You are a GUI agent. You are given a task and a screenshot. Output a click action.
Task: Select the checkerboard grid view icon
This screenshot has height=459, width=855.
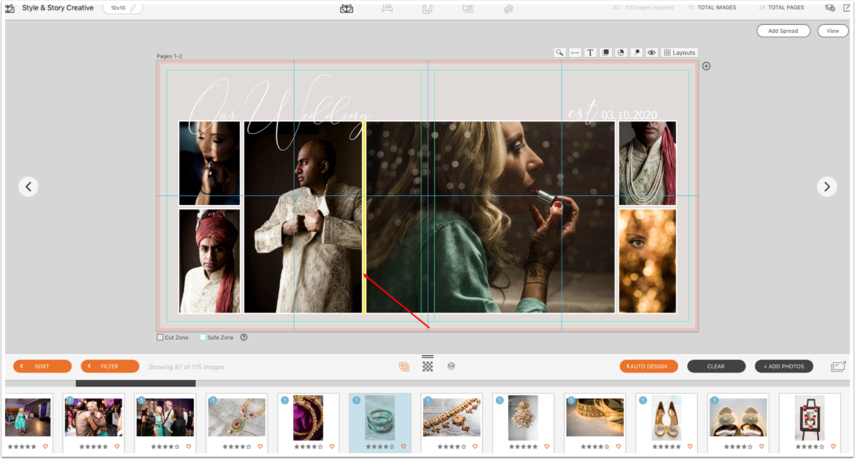(x=428, y=367)
